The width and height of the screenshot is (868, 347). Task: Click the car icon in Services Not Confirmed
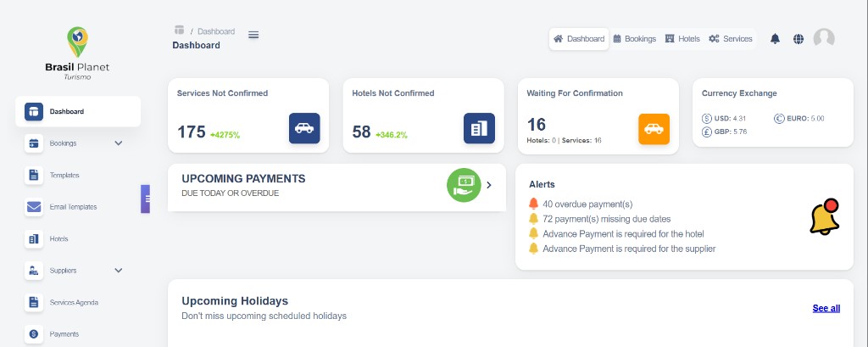(304, 128)
